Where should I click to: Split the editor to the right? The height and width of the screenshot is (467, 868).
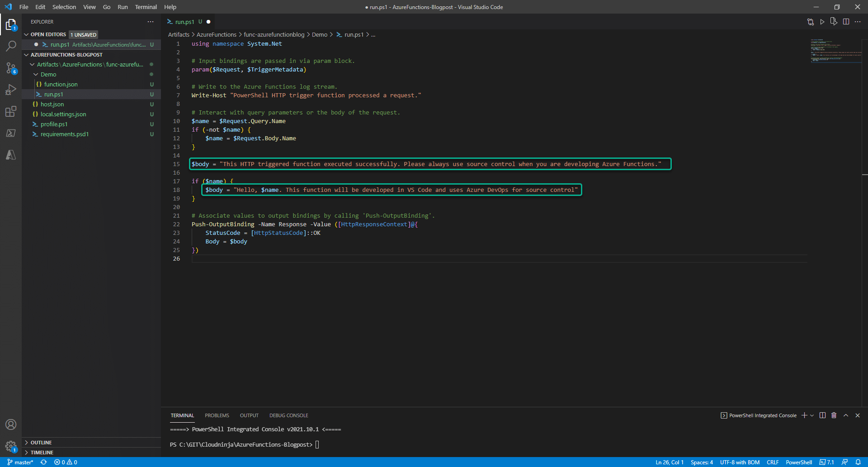pos(846,22)
